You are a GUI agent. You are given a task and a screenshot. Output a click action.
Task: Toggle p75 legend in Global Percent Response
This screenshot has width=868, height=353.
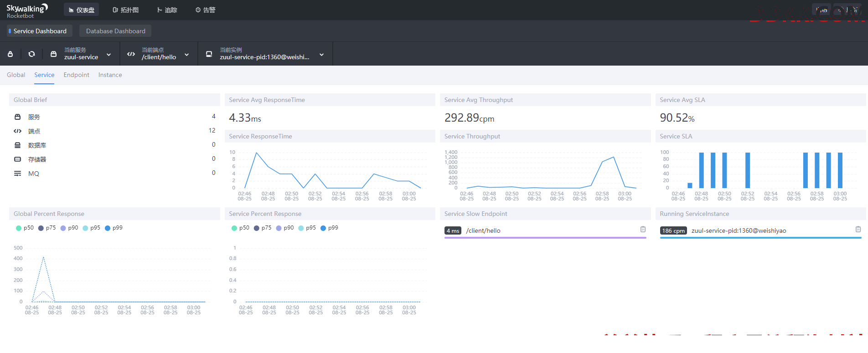tap(47, 228)
